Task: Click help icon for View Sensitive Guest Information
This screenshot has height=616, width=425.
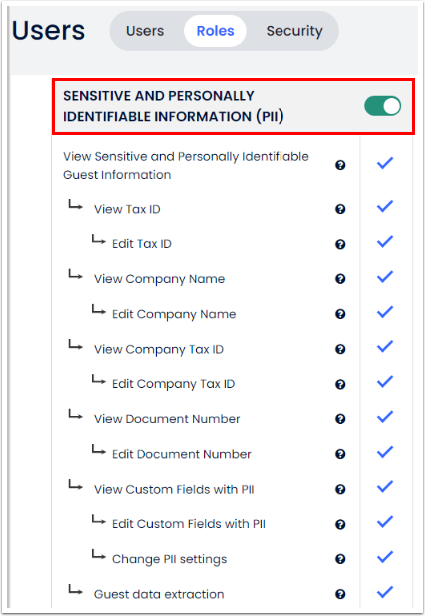Action: pyautogui.click(x=340, y=165)
